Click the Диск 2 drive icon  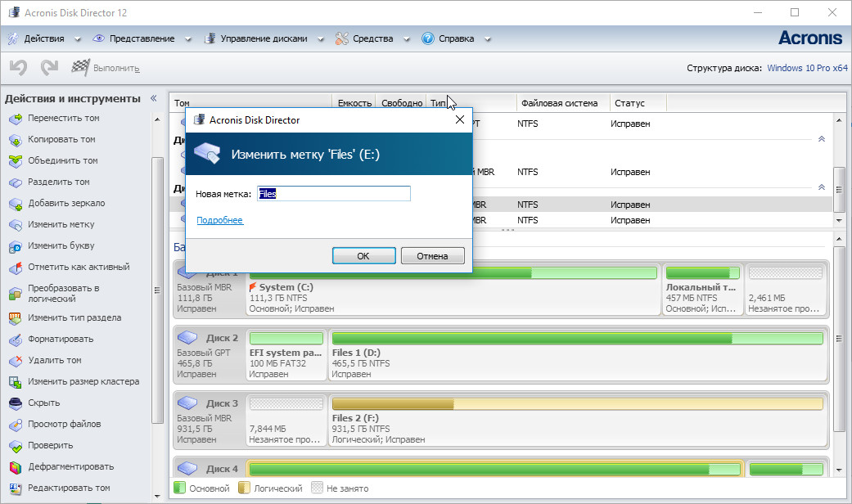[187, 338]
